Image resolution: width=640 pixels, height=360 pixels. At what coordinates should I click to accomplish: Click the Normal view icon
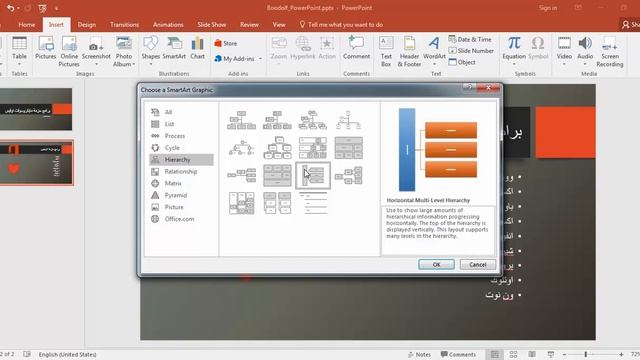click(495, 354)
